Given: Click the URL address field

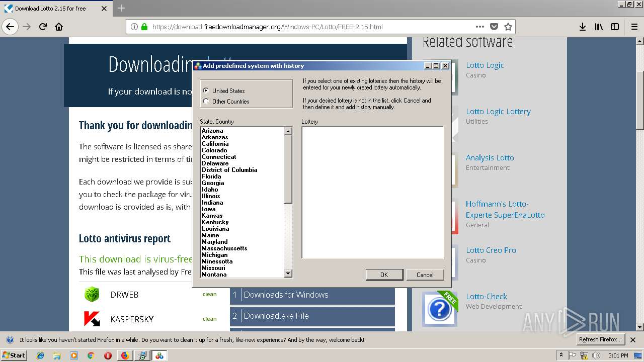Looking at the screenshot, I should [312, 27].
